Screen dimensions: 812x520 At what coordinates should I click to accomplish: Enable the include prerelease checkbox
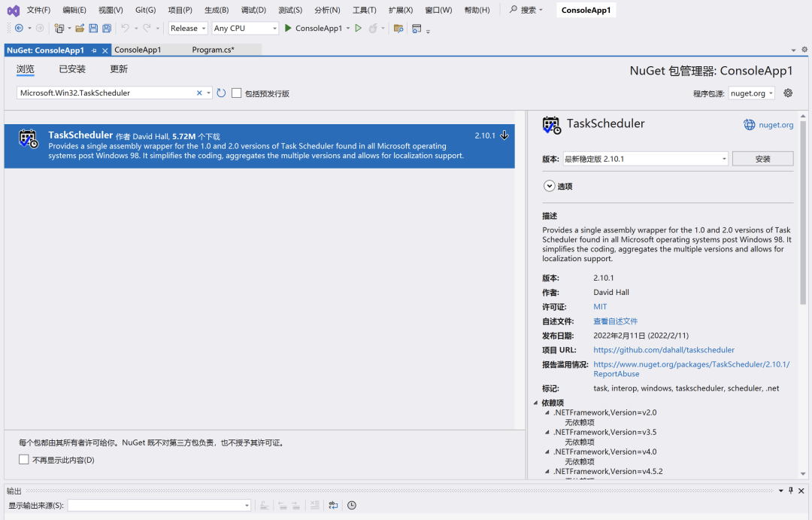(x=237, y=93)
